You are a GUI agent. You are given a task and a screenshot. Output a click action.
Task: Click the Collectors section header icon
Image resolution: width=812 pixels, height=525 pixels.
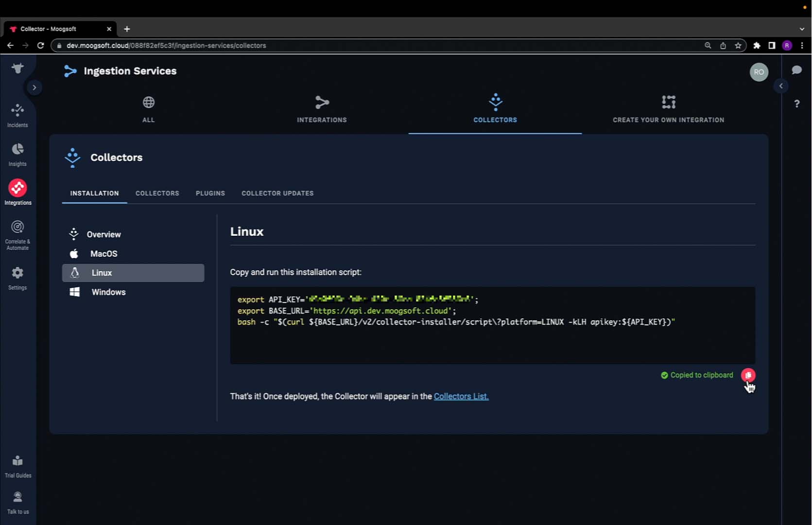pos(72,157)
